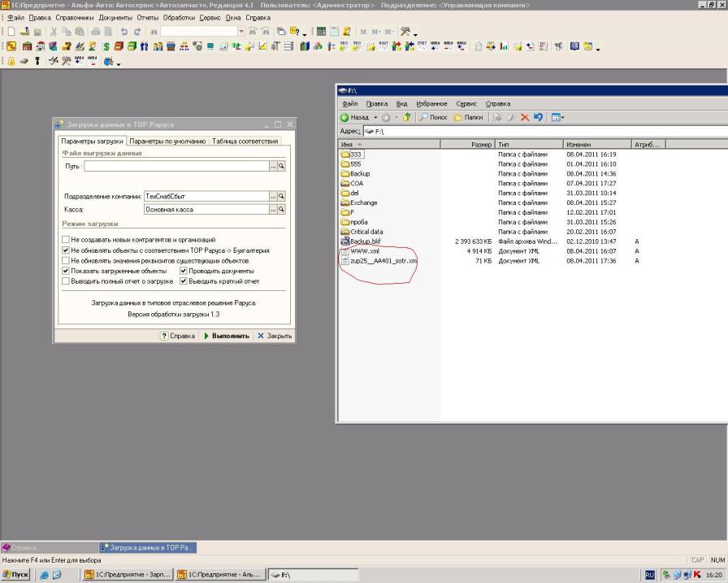Image resolution: width=728 pixels, height=583 pixels.
Task: Click the org chart hierarchy icon
Action: (184, 46)
